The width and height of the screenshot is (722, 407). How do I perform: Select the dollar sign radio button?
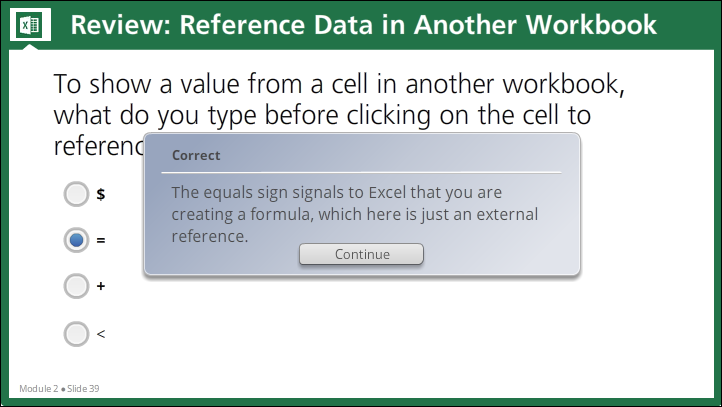(x=76, y=194)
